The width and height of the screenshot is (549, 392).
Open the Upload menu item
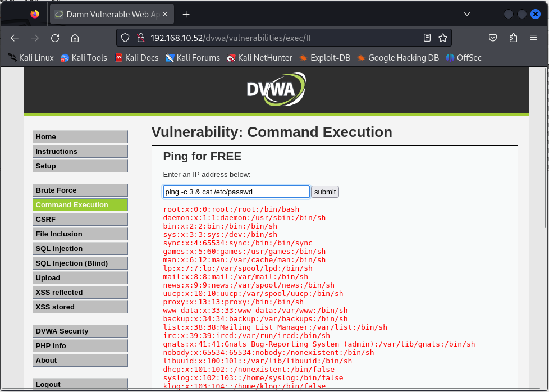pos(80,278)
